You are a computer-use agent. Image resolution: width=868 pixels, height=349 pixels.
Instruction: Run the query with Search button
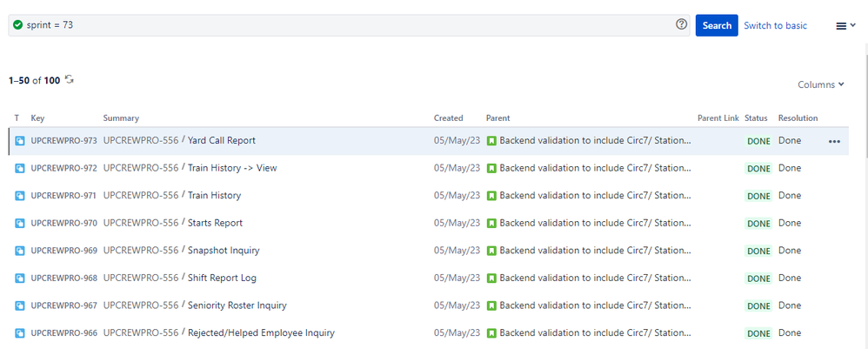717,25
